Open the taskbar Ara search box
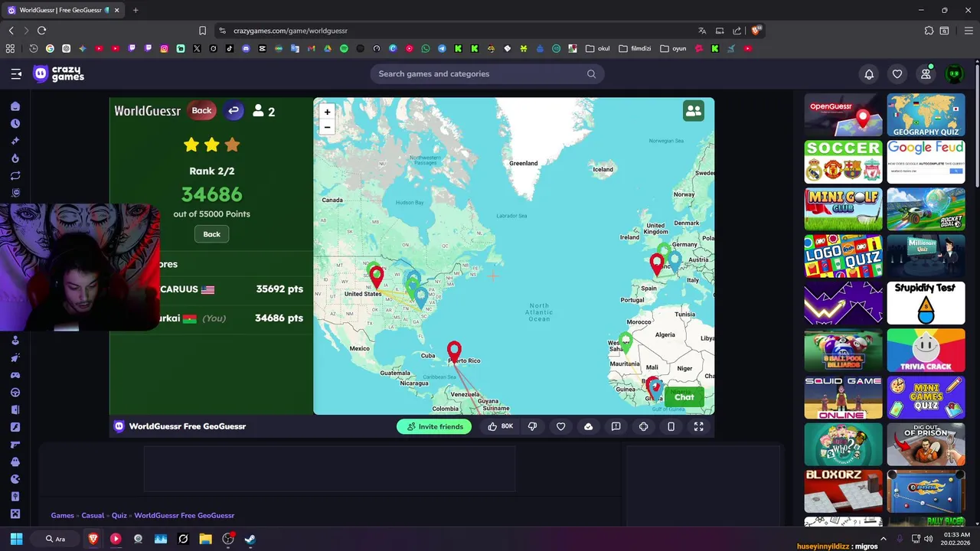The height and width of the screenshot is (551, 980). point(55,539)
